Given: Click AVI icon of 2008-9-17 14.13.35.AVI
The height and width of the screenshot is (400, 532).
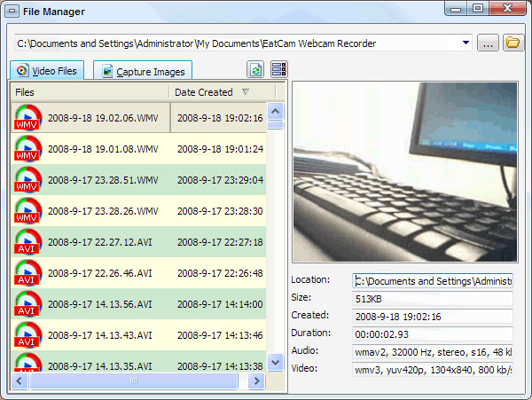Looking at the screenshot, I should [x=27, y=363].
